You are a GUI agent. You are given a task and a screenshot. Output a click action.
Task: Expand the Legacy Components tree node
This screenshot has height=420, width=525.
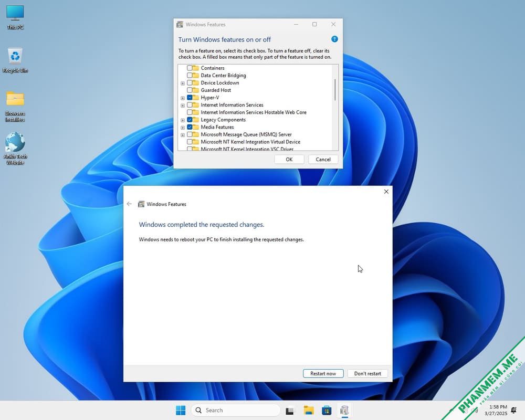[183, 120]
